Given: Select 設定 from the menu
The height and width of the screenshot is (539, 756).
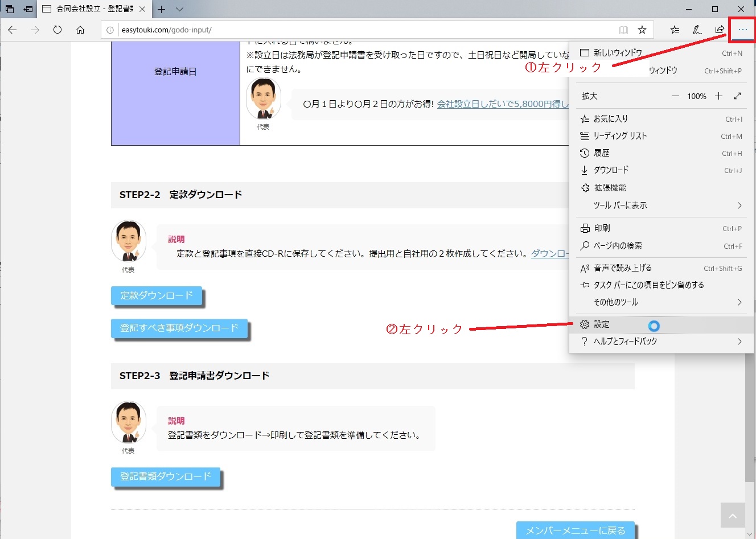Looking at the screenshot, I should tap(602, 324).
